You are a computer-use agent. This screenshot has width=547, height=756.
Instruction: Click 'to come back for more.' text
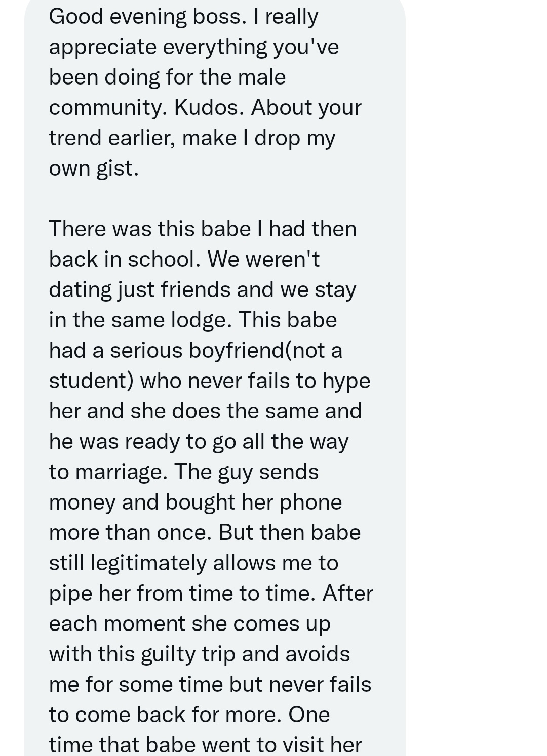pos(166,715)
